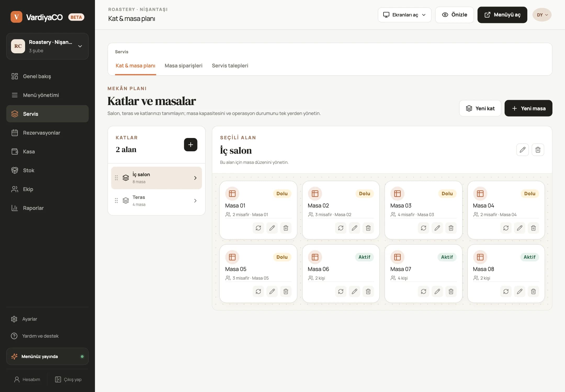Viewport: 565px width, 392px height.
Task: Open Rezervasyonlar from the sidebar
Action: pyautogui.click(x=47, y=133)
